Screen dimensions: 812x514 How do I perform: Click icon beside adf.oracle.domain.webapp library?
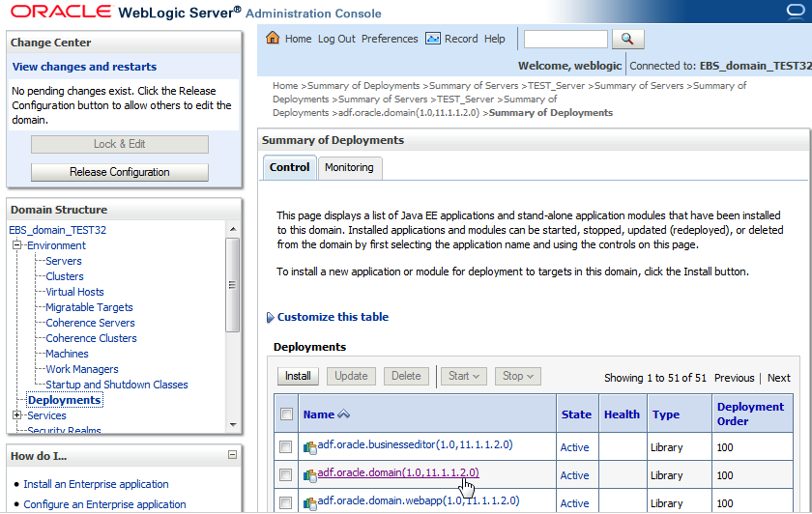(309, 503)
